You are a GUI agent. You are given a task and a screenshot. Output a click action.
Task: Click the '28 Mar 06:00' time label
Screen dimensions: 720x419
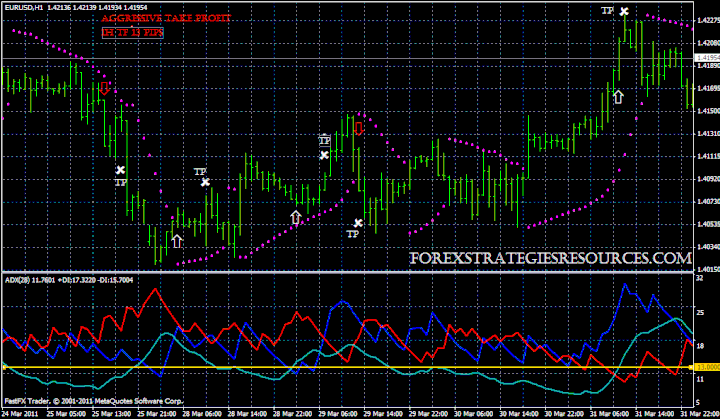click(x=202, y=414)
